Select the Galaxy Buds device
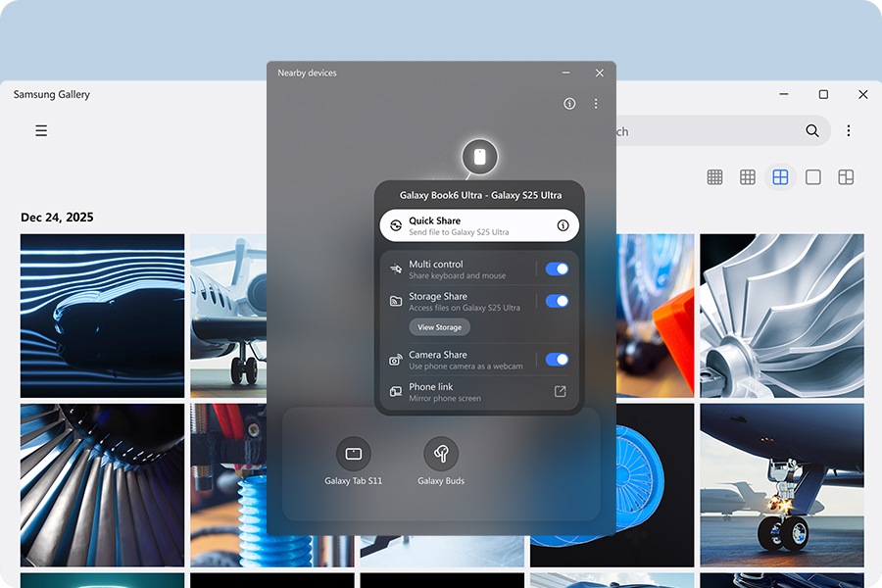This screenshot has width=882, height=588. click(x=441, y=455)
